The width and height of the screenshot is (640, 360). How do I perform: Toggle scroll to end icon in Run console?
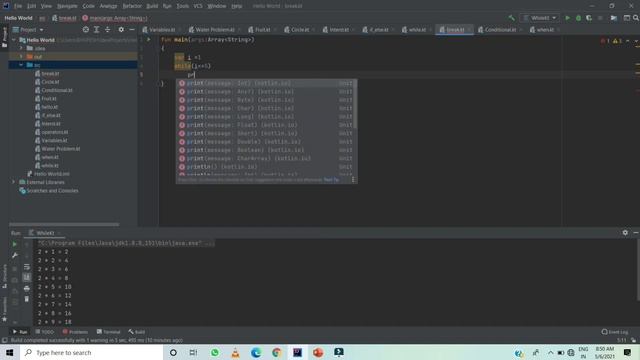(27, 278)
